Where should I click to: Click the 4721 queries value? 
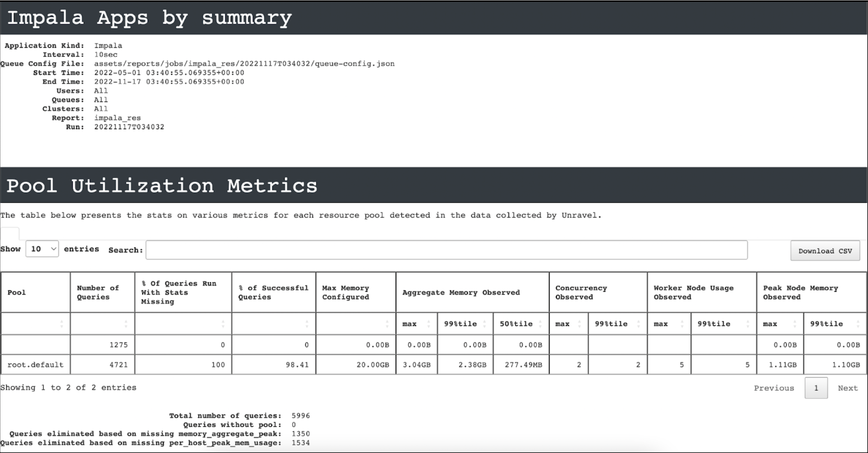(x=118, y=364)
